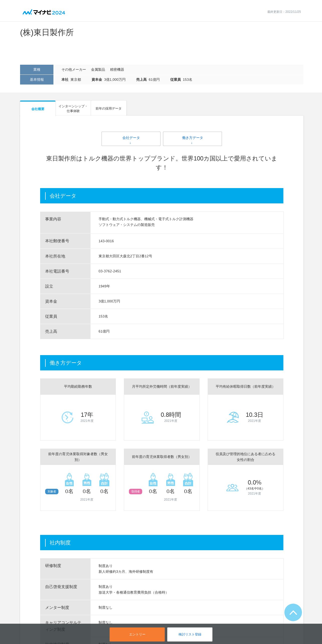Click the 153名 value in 従業員 table row
The height and width of the screenshot is (644, 322).
tap(103, 316)
